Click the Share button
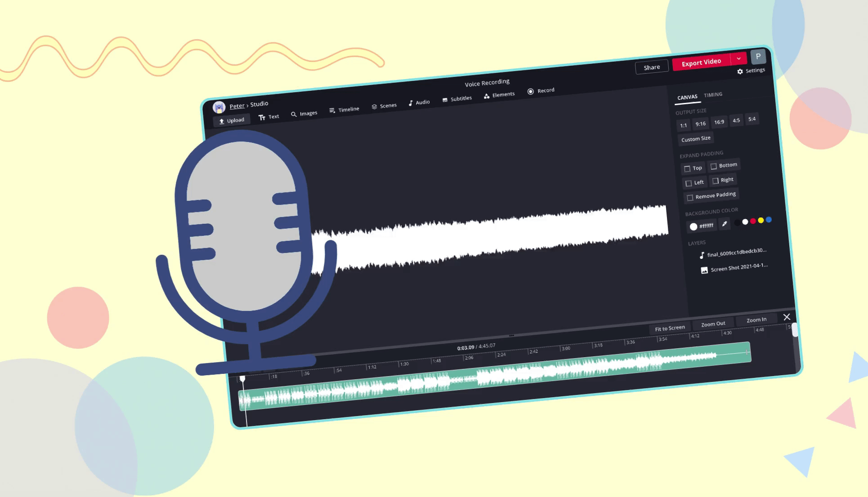The image size is (868, 497). tap(652, 66)
